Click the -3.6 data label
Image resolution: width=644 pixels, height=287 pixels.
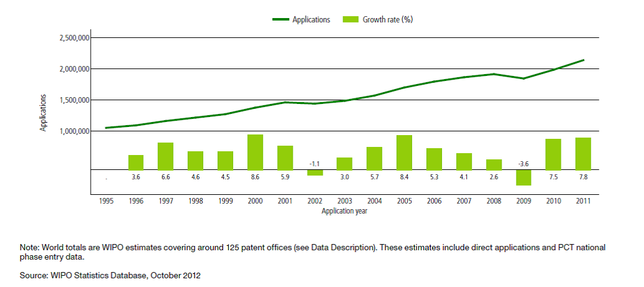click(x=523, y=164)
